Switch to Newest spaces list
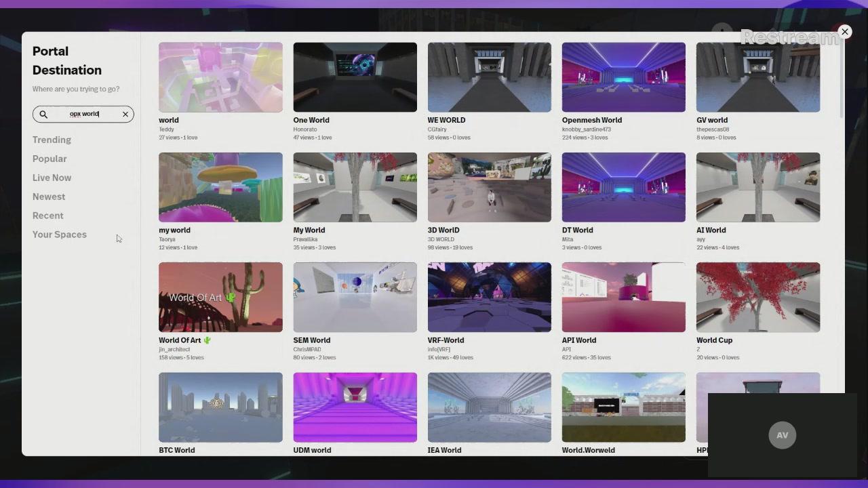 tap(49, 197)
